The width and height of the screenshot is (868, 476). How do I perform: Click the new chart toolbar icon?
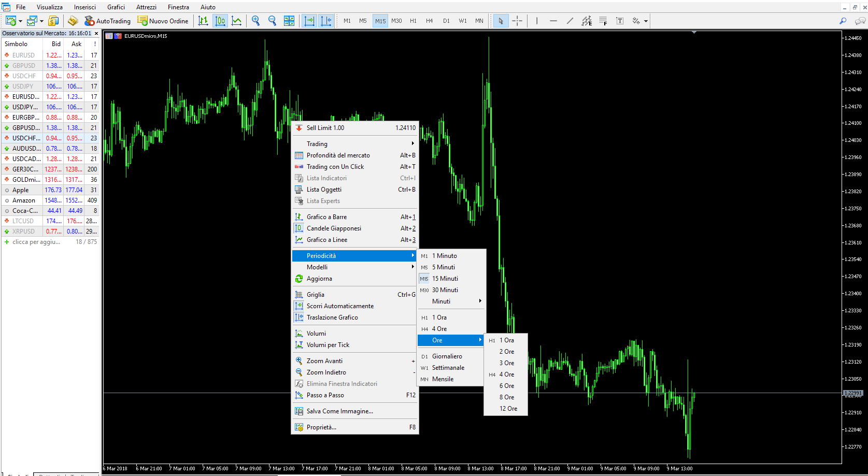(x=10, y=21)
